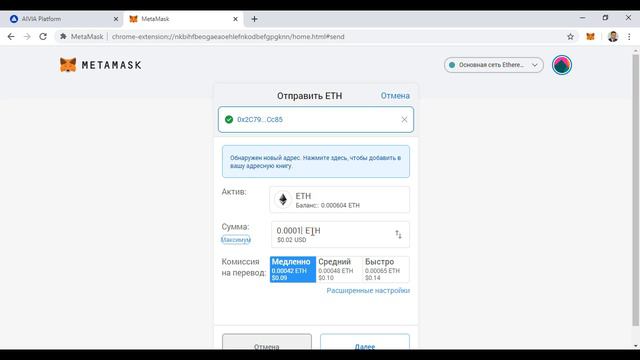
Task: Bookmark this page with the star icon
Action: [570, 36]
